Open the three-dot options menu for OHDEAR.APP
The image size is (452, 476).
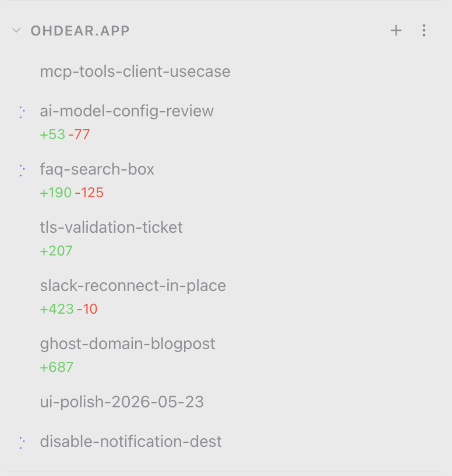(x=423, y=30)
